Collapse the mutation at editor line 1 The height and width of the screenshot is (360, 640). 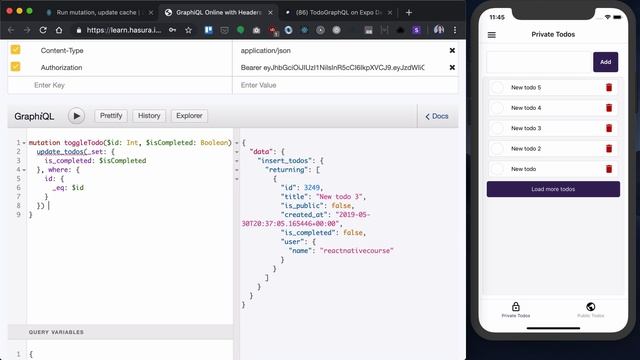[24, 143]
